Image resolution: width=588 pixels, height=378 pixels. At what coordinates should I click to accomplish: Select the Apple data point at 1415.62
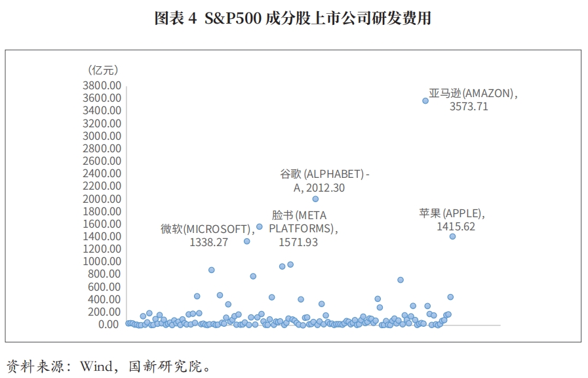pos(452,236)
